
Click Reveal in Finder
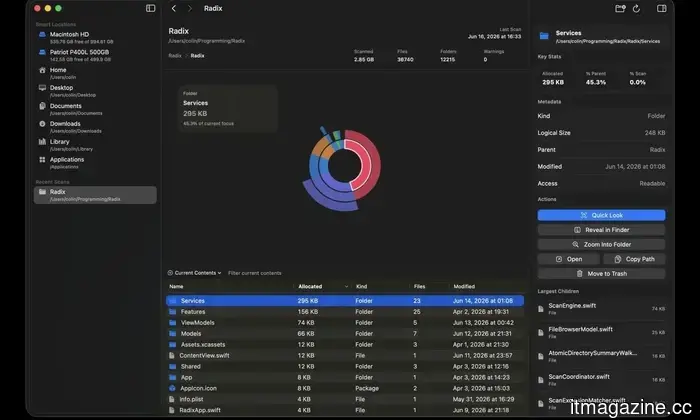pos(601,230)
